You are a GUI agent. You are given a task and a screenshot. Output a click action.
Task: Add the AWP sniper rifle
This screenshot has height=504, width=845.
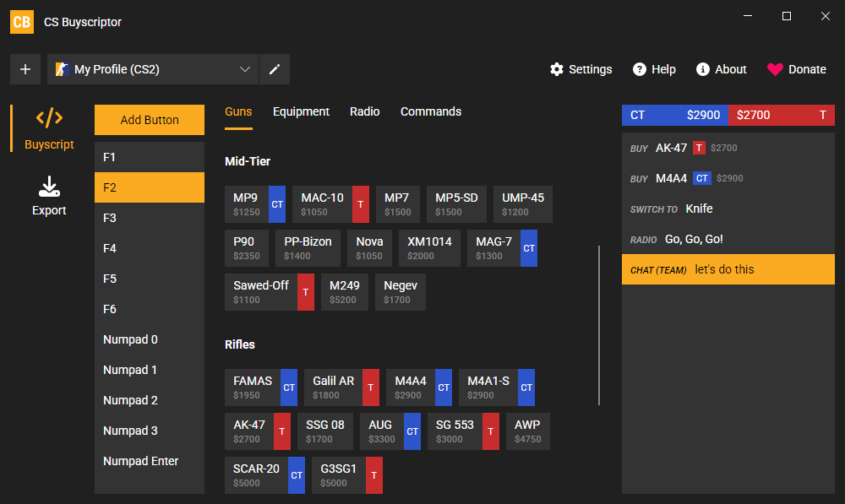[527, 431]
